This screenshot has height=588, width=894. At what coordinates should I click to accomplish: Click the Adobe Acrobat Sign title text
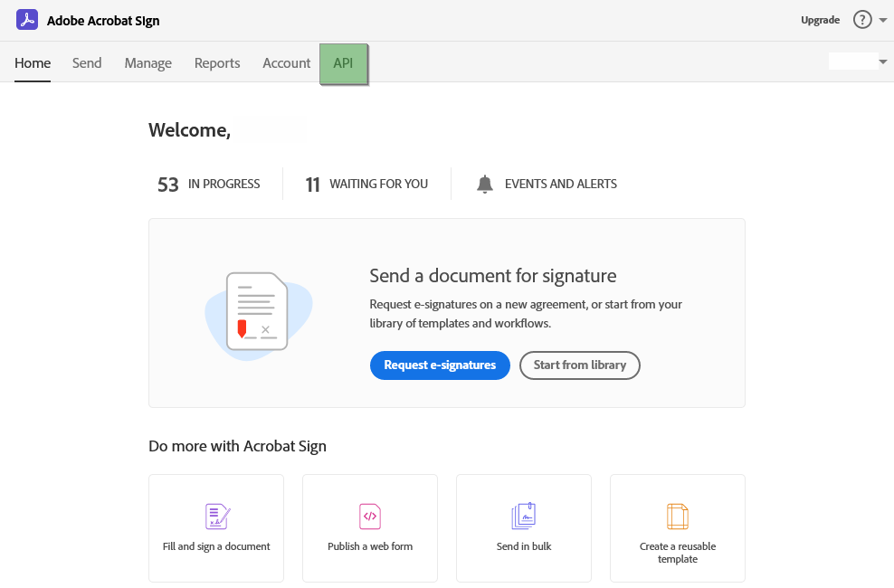point(103,21)
